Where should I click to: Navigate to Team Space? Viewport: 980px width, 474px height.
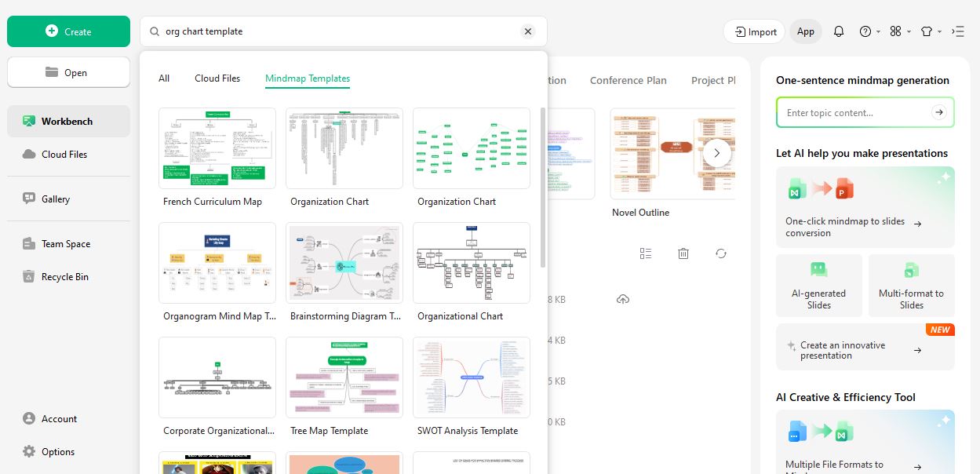[68, 243]
